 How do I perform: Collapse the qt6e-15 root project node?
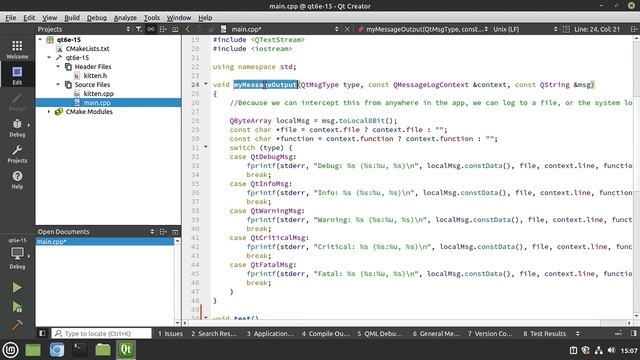[40, 40]
